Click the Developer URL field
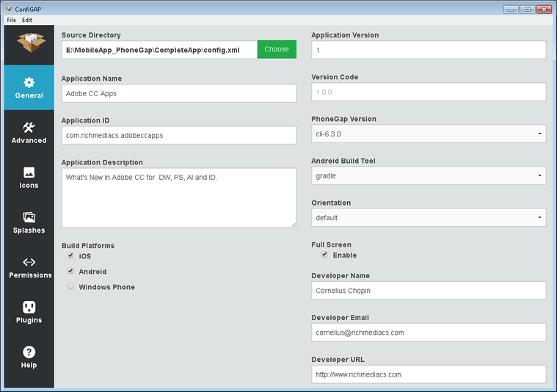The image size is (557, 392). tap(429, 374)
